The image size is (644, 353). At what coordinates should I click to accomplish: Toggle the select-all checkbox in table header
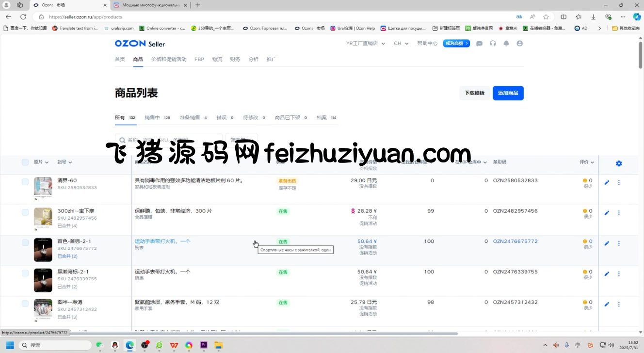tap(25, 162)
